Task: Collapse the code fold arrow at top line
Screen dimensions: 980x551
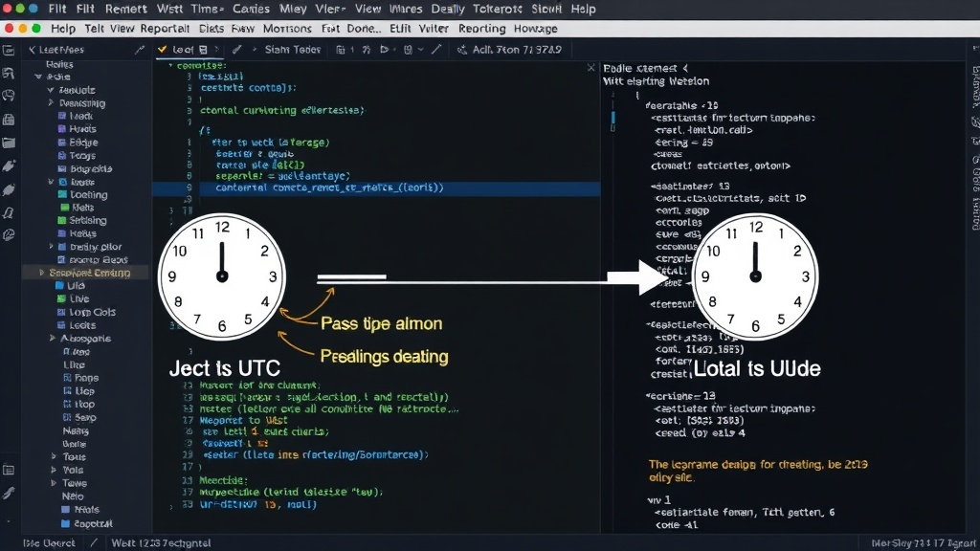Action: (x=170, y=65)
